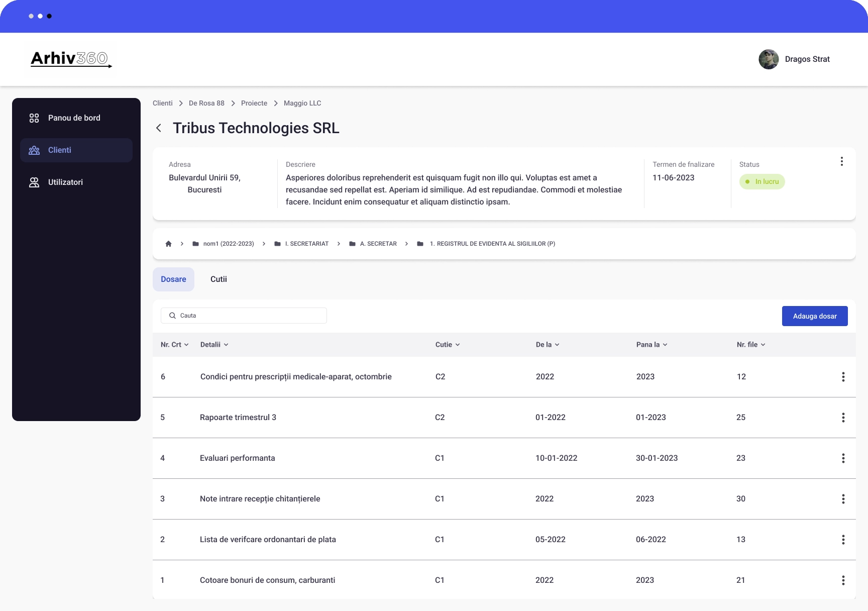The width and height of the screenshot is (868, 611).
Task: Open row actions for Evaluari performanta
Action: (x=843, y=458)
